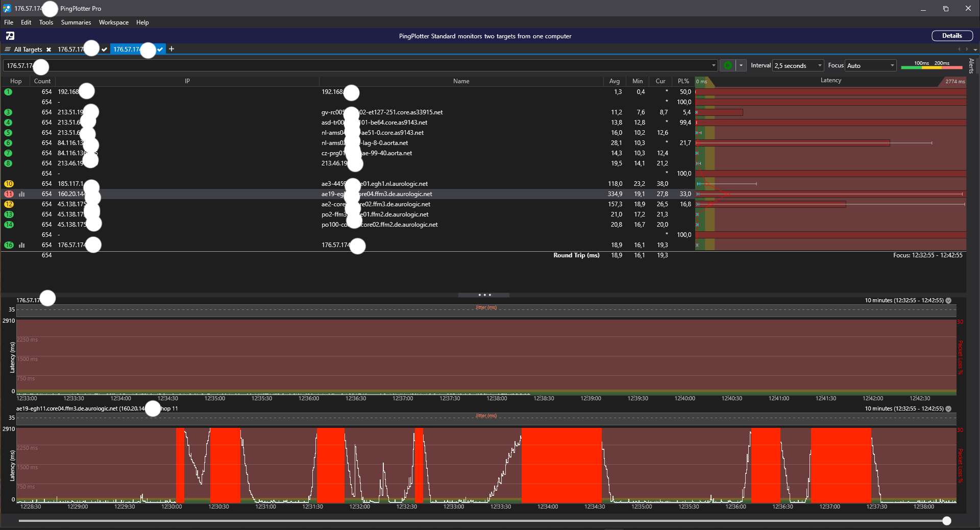This screenshot has height=530, width=980.
Task: Open the top timeline graph's round options icon
Action: (948, 301)
